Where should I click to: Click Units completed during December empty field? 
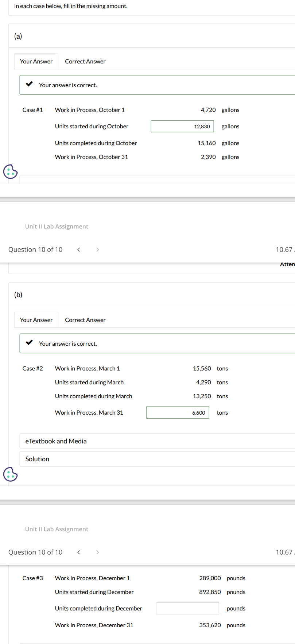[187, 608]
